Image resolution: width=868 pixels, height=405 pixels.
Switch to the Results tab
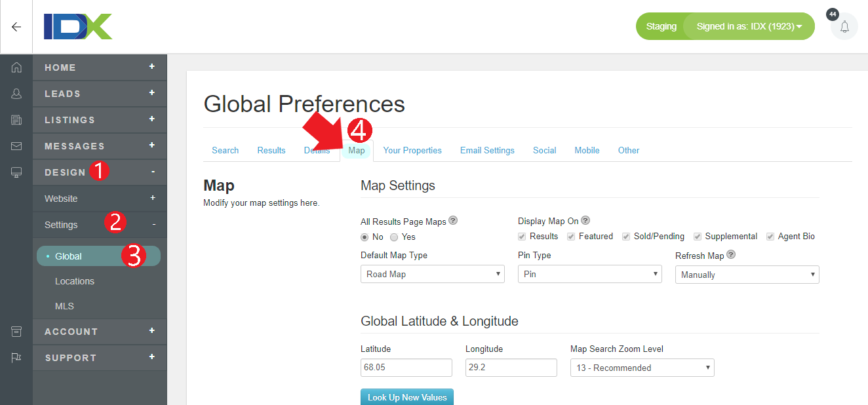271,151
